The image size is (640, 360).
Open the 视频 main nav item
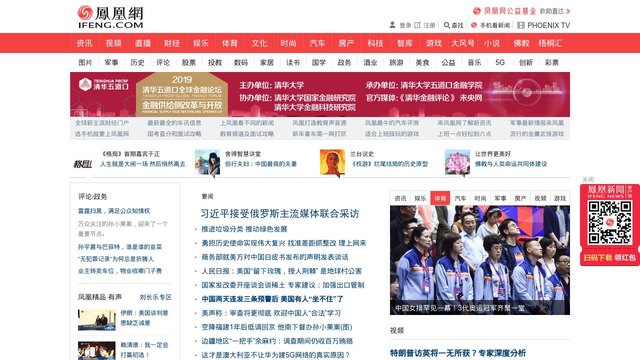point(113,43)
